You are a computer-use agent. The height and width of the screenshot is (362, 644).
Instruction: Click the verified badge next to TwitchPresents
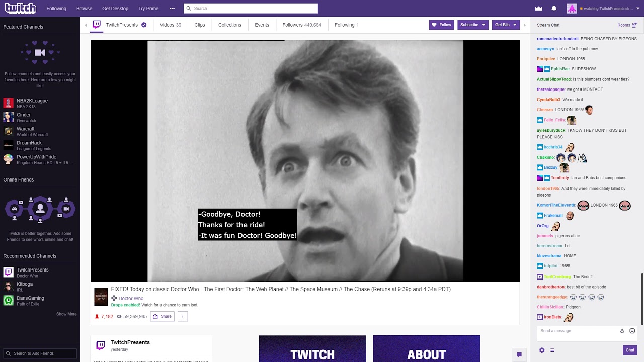[x=144, y=25]
